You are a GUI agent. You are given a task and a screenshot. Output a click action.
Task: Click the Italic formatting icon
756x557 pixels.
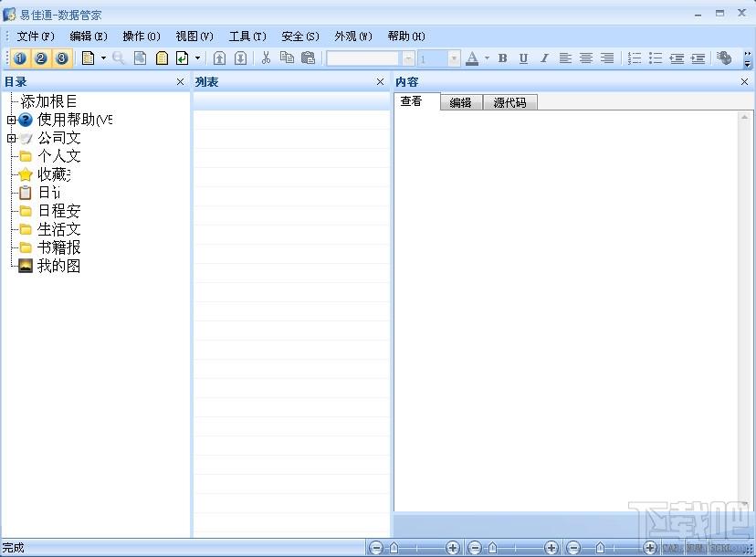tap(544, 58)
